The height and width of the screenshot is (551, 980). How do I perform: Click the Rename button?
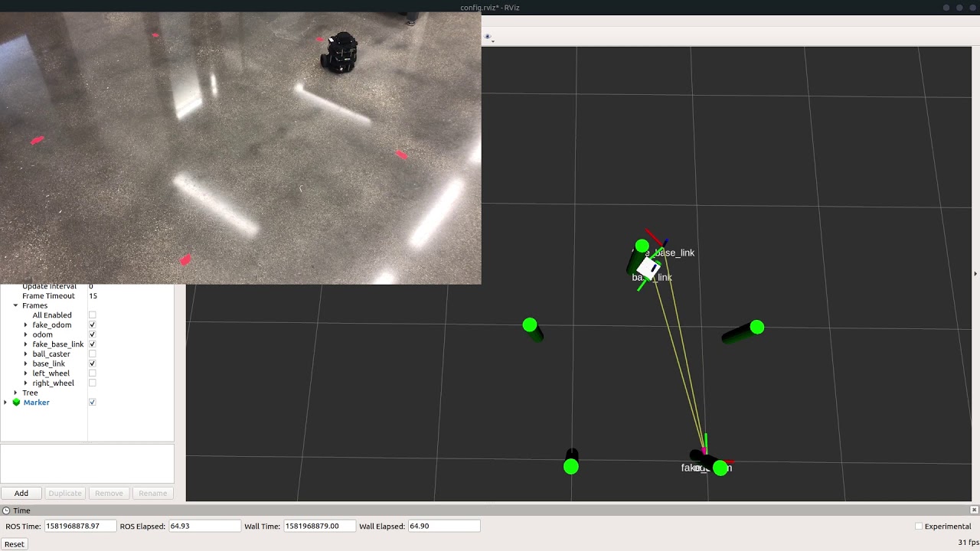pyautogui.click(x=152, y=494)
